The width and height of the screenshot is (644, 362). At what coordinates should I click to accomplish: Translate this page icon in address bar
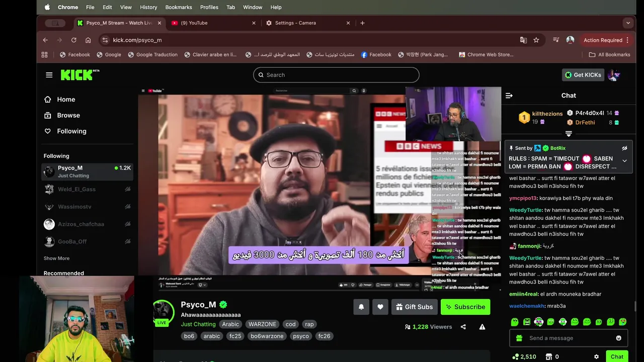click(x=523, y=40)
